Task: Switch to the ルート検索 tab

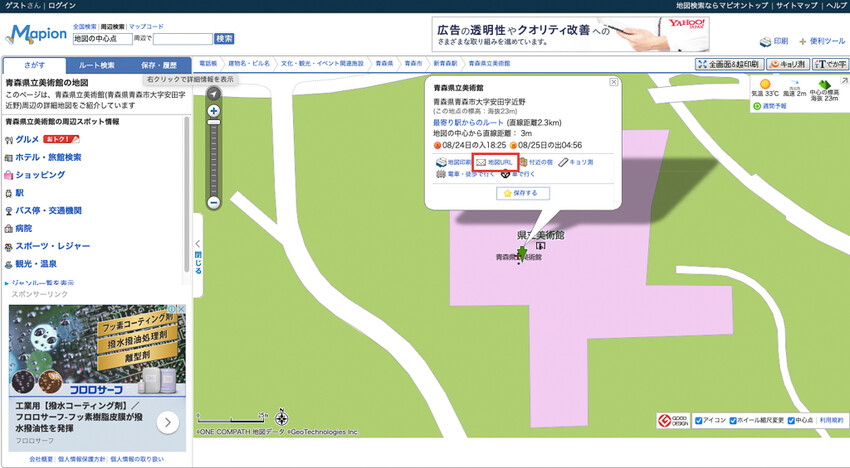Action: click(97, 65)
